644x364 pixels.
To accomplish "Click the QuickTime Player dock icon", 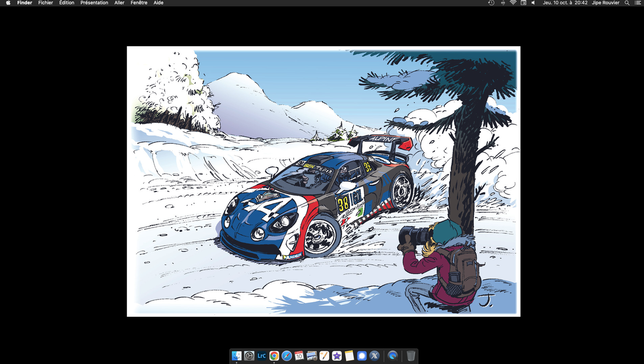I will pos(393,356).
